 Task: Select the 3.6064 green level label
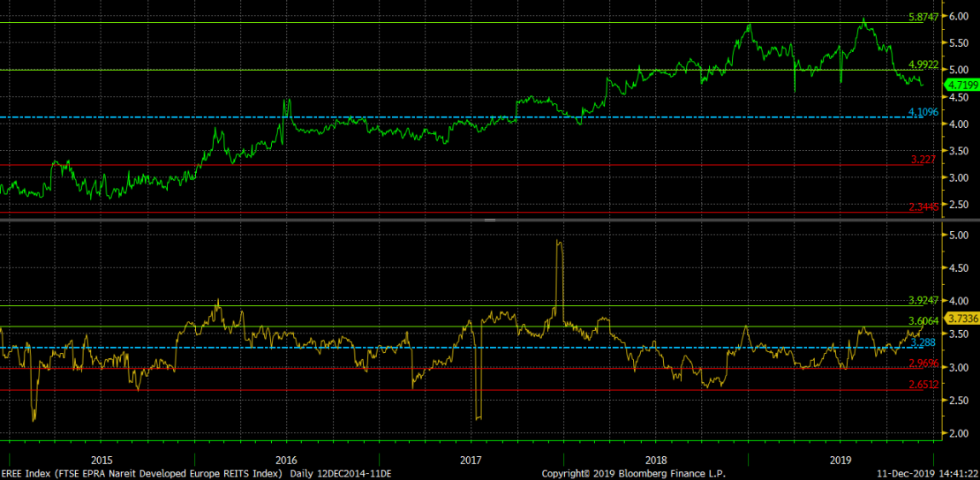[x=924, y=321]
